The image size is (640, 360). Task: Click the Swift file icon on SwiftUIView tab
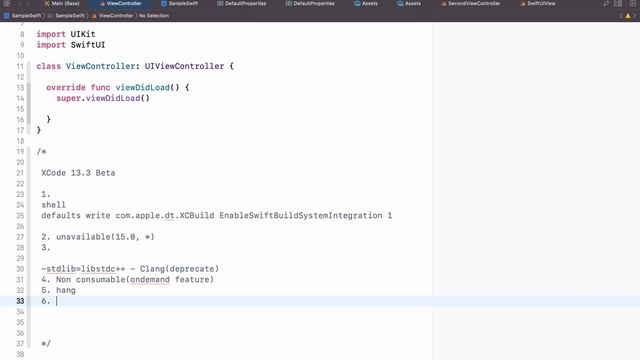coord(523,3)
